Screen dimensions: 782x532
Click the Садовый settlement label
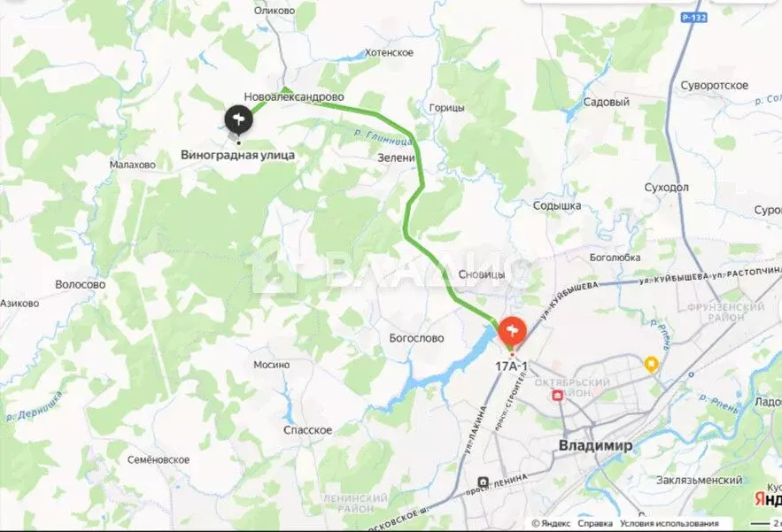point(606,102)
